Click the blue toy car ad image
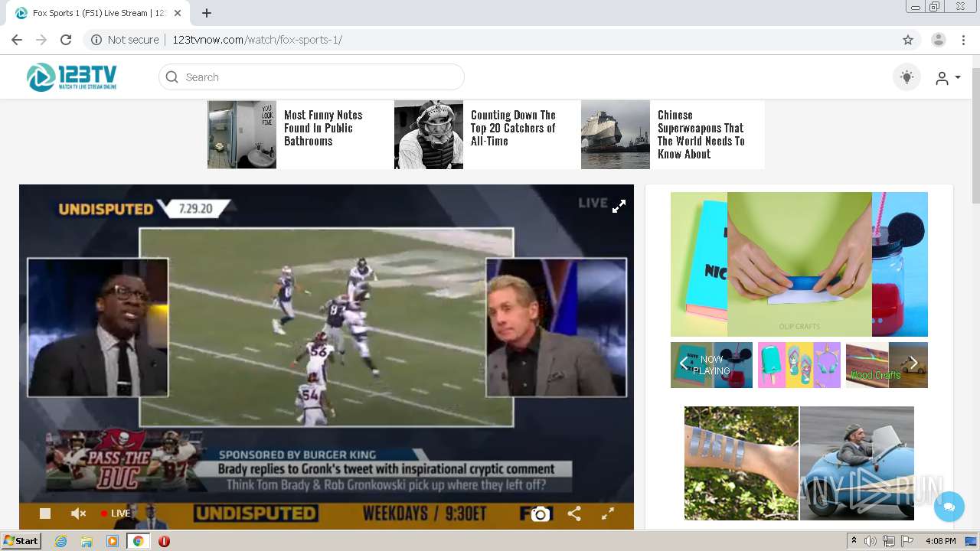980x551 pixels. pyautogui.click(x=857, y=464)
